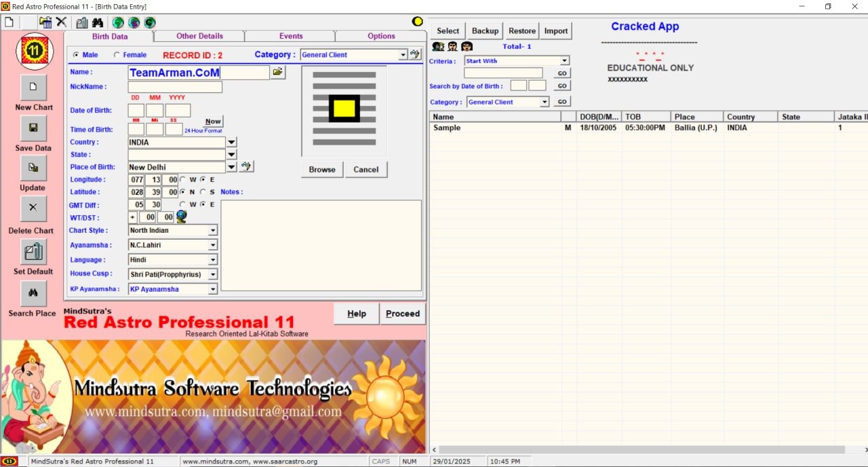The width and height of the screenshot is (868, 467).
Task: Choose N radio for Latitude
Action: [x=182, y=191]
